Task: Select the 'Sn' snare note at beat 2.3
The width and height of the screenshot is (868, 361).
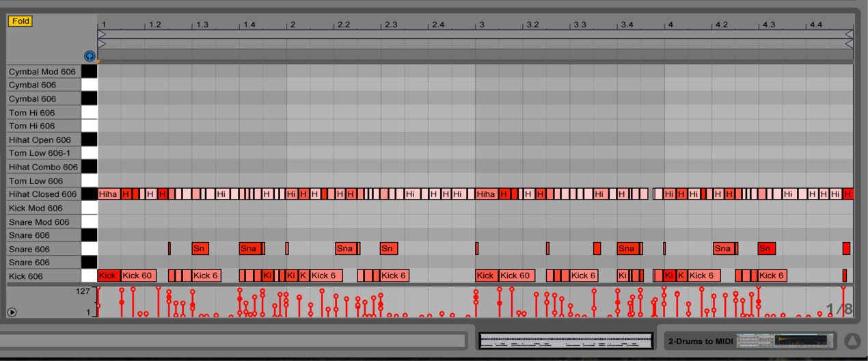Action: point(389,249)
